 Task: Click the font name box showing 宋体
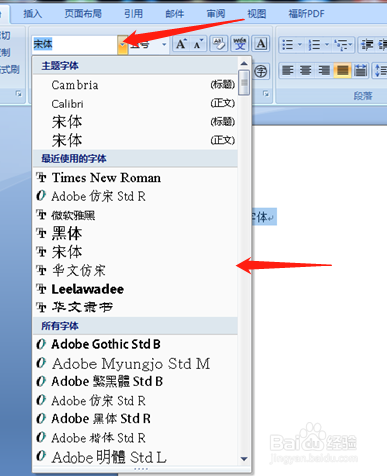75,44
